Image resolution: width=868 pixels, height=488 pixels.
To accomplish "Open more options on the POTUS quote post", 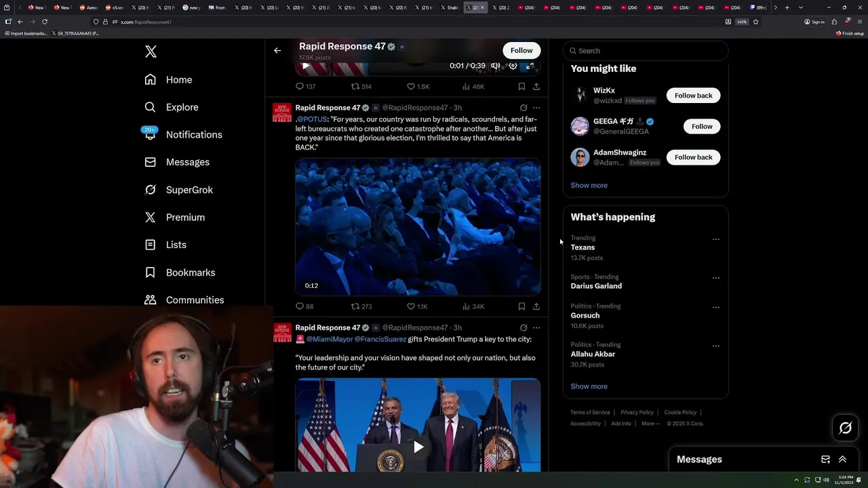I will [536, 108].
